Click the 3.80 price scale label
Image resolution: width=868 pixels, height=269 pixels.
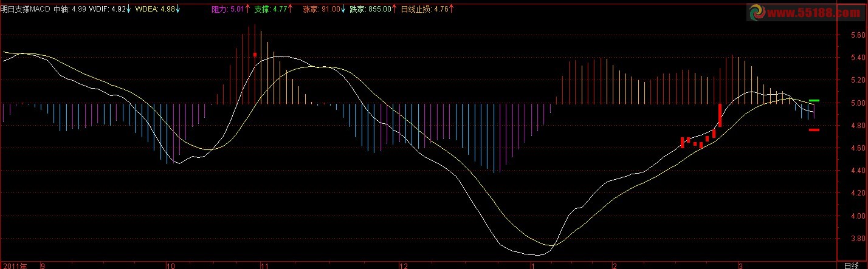pyautogui.click(x=858, y=239)
